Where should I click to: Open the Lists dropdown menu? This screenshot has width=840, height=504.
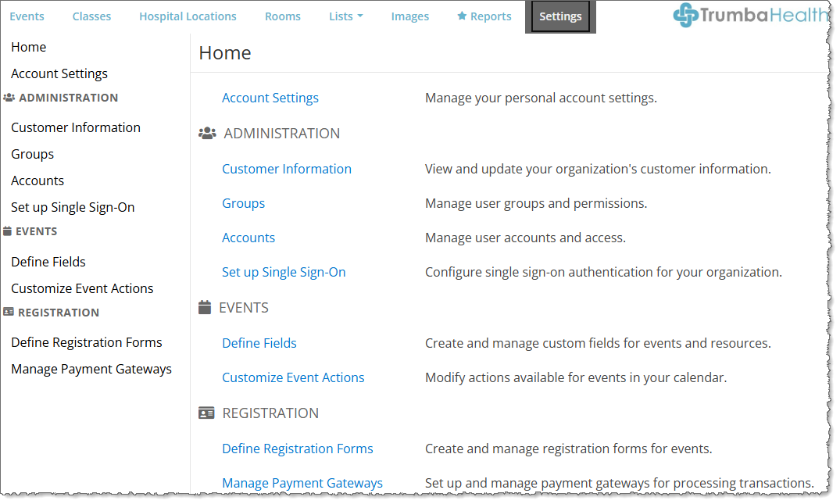click(x=345, y=16)
